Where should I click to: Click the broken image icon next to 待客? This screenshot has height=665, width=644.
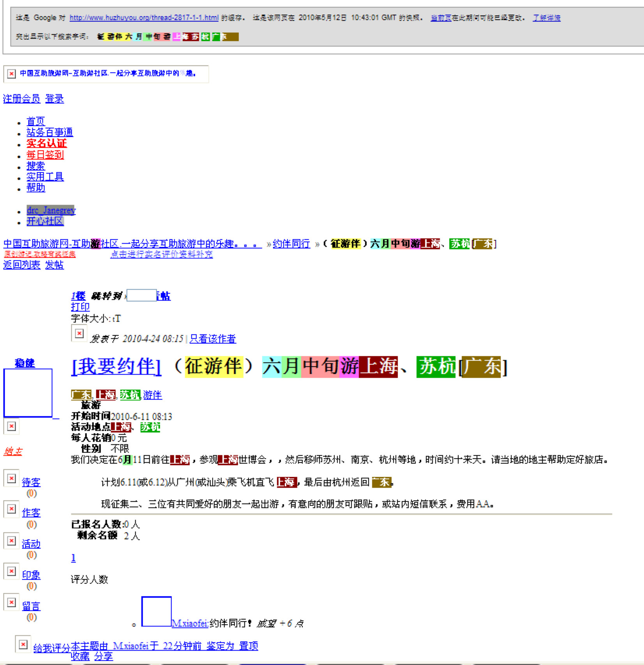pos(12,478)
